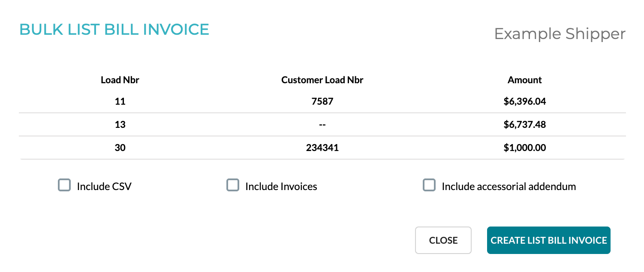Click the Include Invoices label text
This screenshot has width=644, height=272.
point(280,186)
